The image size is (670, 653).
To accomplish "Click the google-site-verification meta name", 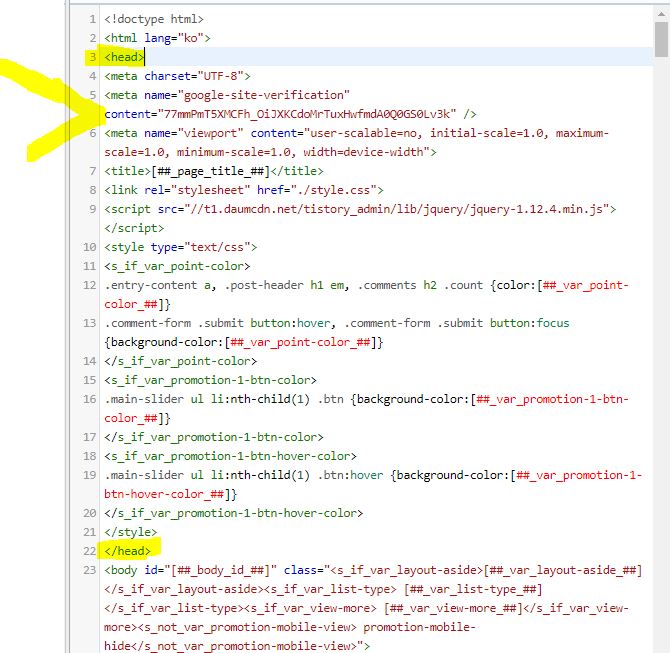I will point(227,95).
